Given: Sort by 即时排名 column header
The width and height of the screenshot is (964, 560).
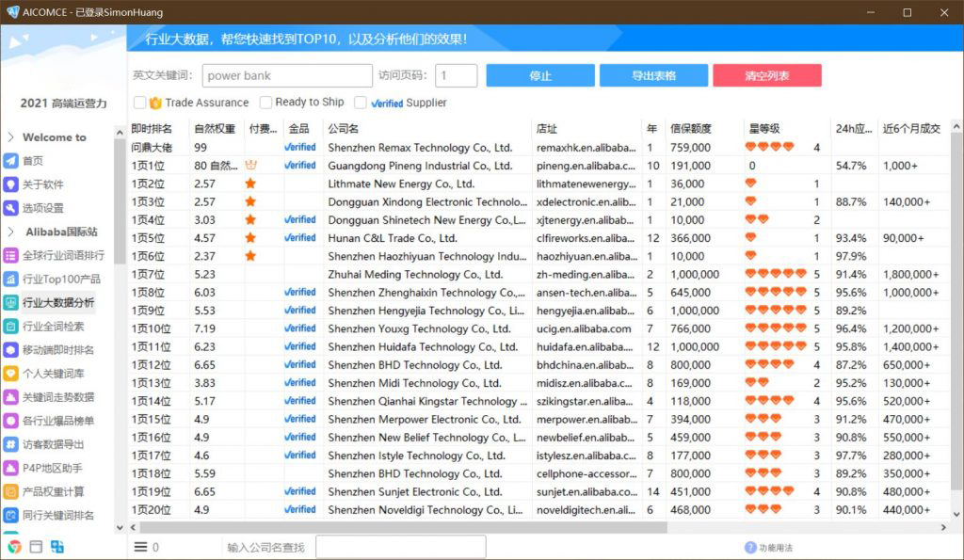Looking at the screenshot, I should [x=152, y=129].
